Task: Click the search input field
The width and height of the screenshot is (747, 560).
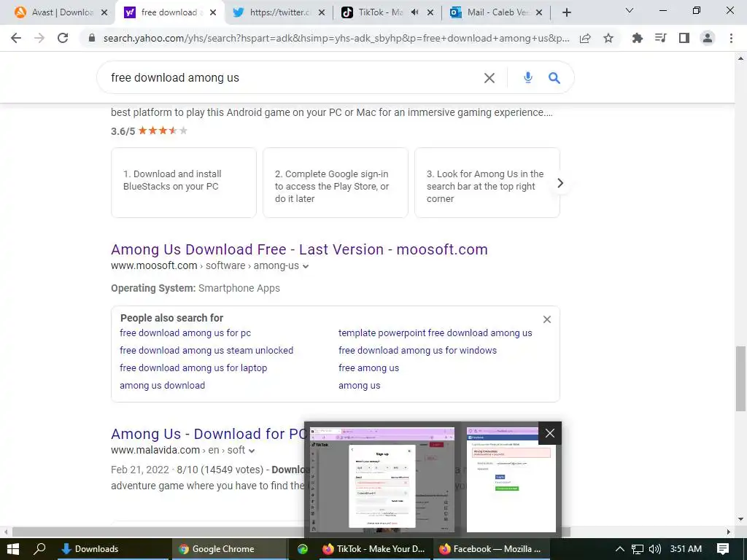Action: point(290,77)
